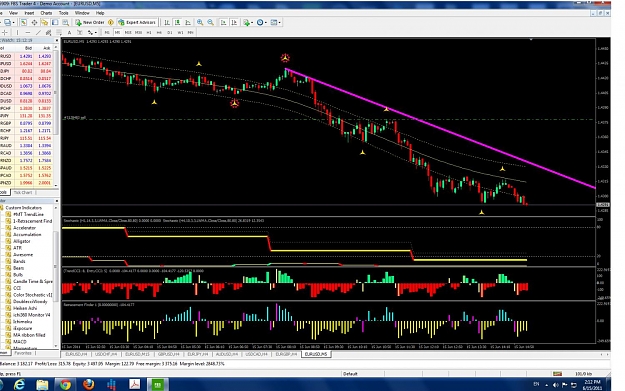Switch to the GBPUSD,H4 chart tab
The width and height of the screenshot is (625, 391).
coord(168,354)
